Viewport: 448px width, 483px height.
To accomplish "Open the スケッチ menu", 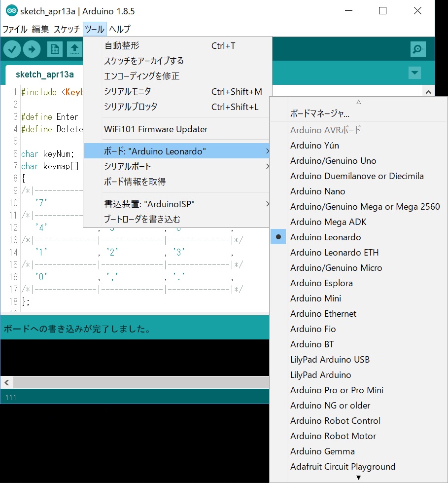I will 67,29.
